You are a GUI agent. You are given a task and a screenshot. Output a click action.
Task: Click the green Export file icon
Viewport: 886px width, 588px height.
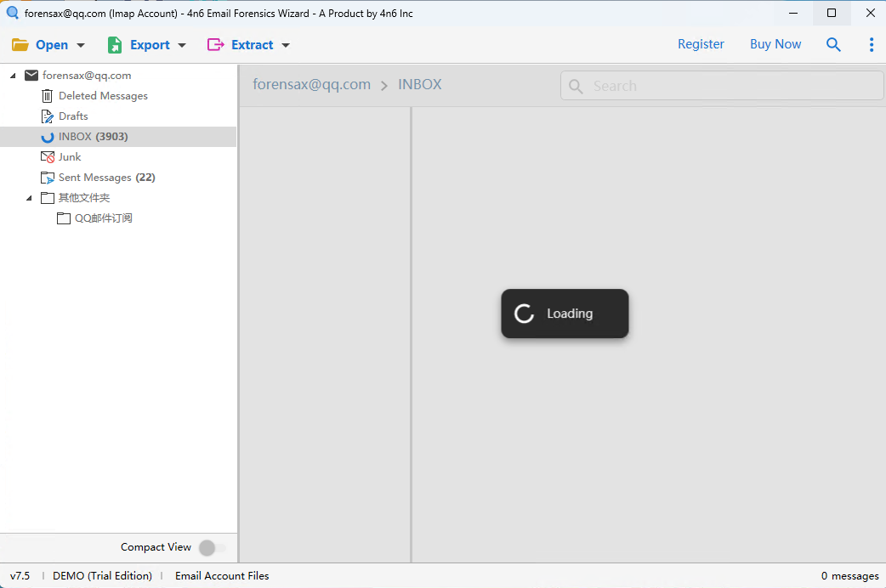coord(115,45)
